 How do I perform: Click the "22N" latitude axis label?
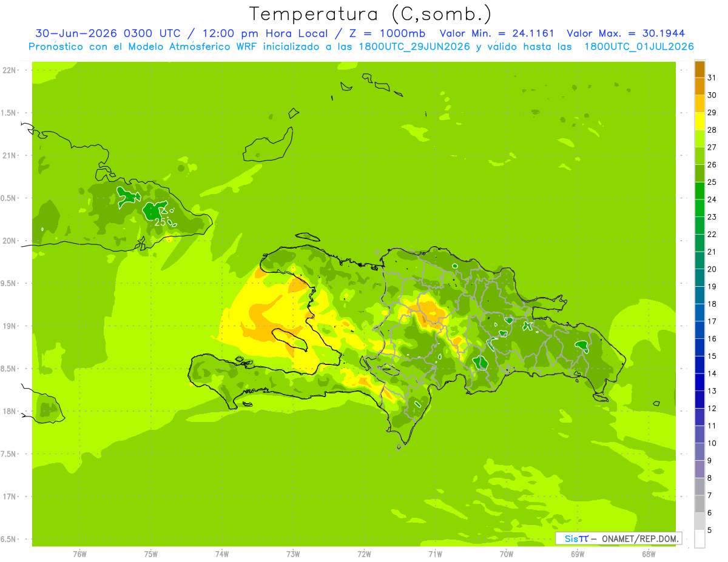coord(10,70)
